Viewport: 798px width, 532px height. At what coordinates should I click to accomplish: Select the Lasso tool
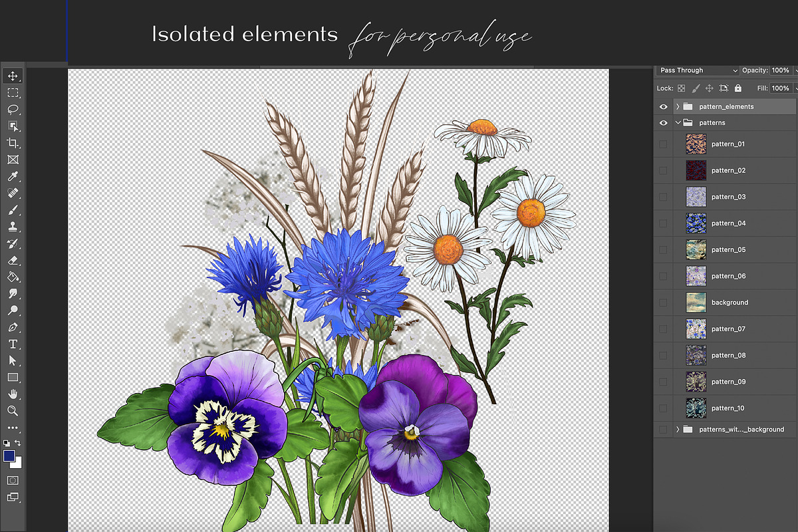coord(13,109)
